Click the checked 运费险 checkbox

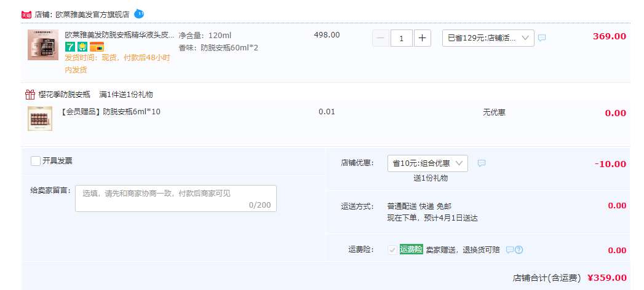(x=392, y=250)
